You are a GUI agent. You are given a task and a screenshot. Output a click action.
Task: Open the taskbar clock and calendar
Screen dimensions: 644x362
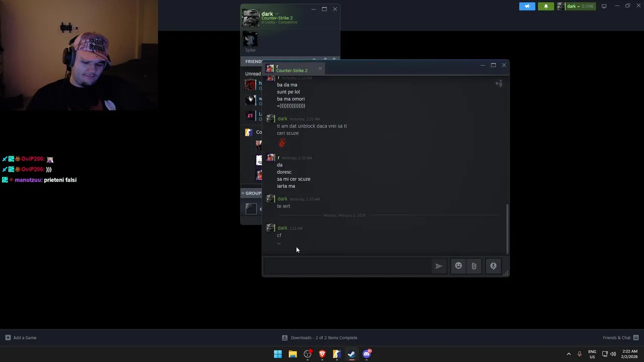pyautogui.click(x=630, y=354)
